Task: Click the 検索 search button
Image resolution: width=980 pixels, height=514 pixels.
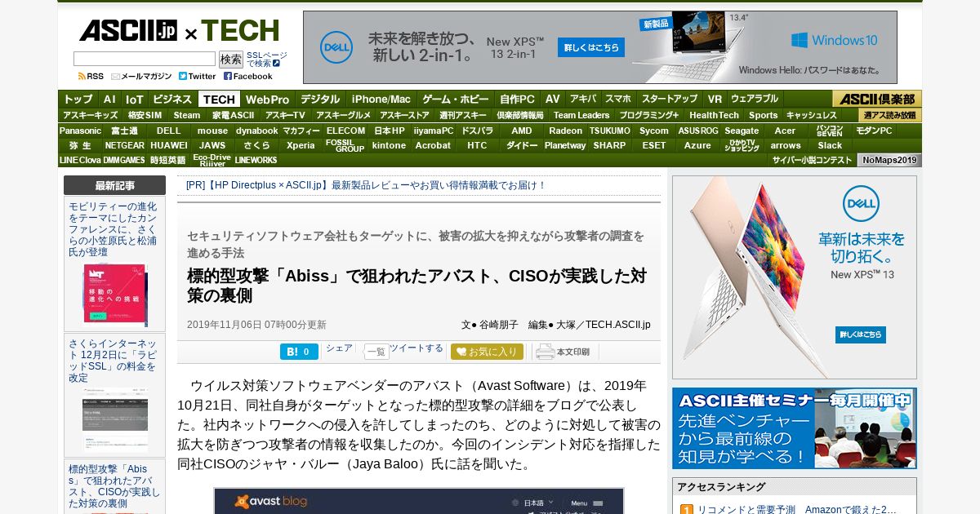Action: (231, 59)
